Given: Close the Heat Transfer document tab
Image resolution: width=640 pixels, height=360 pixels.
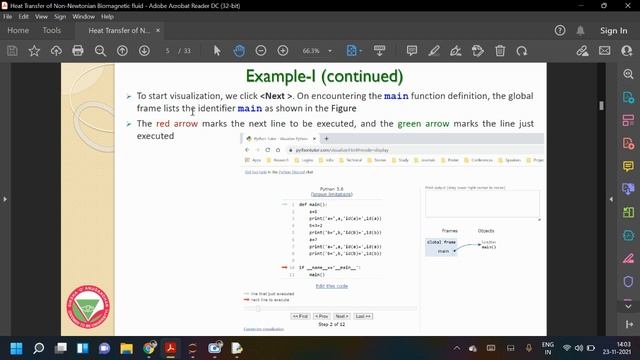Looking at the screenshot, I should click(x=158, y=31).
